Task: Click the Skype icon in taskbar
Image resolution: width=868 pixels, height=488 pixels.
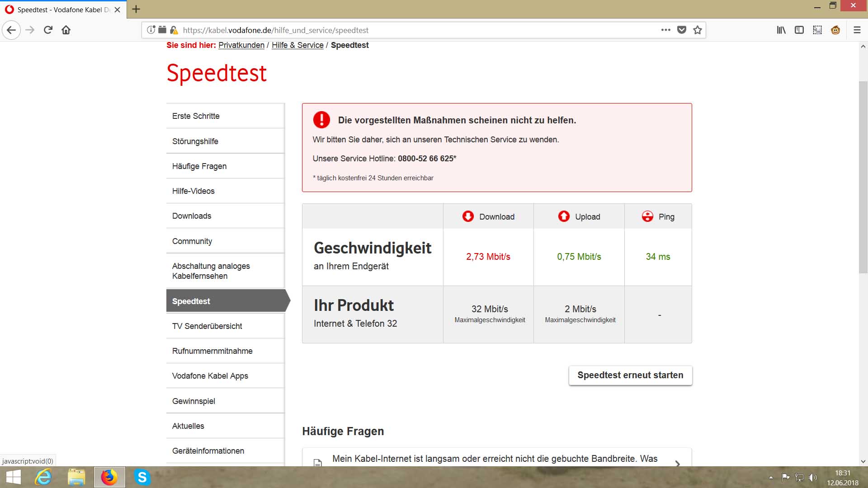Action: pyautogui.click(x=142, y=477)
